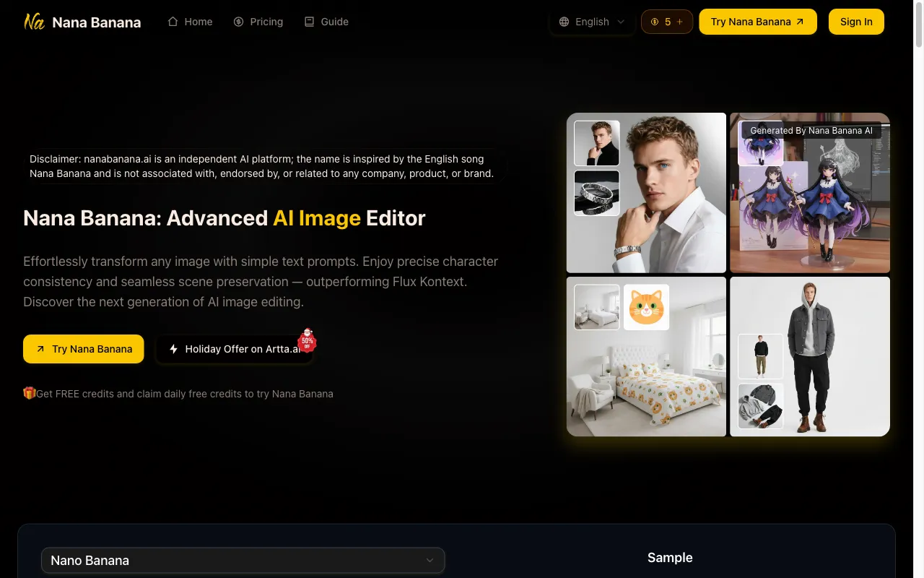Screen dimensions: 924x578
Task: Click the house icon beside Home
Action: click(173, 22)
